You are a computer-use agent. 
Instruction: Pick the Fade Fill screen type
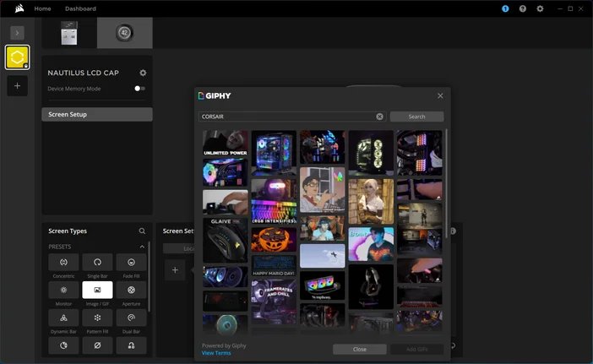tap(131, 262)
